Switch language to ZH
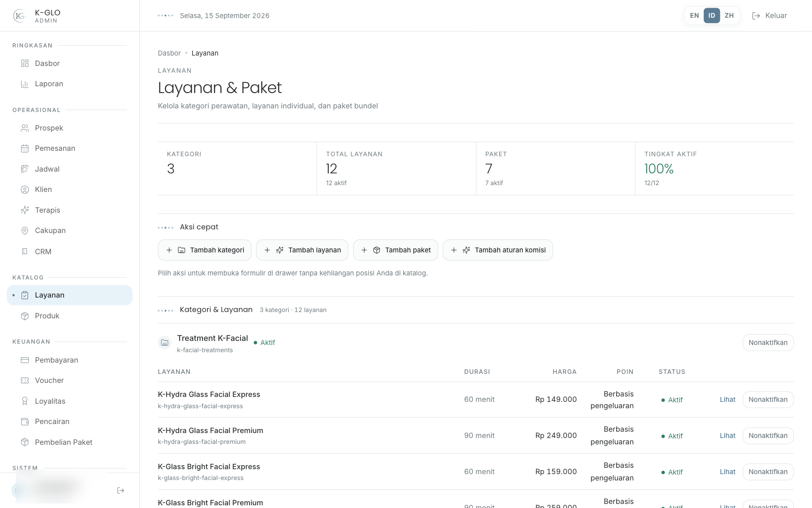This screenshot has height=508, width=812. tap(729, 15)
